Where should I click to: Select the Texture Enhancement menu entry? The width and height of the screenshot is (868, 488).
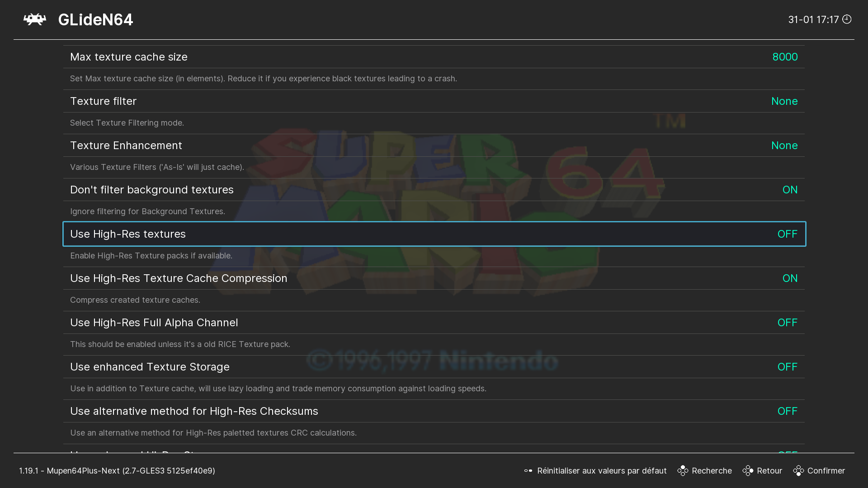click(x=434, y=145)
